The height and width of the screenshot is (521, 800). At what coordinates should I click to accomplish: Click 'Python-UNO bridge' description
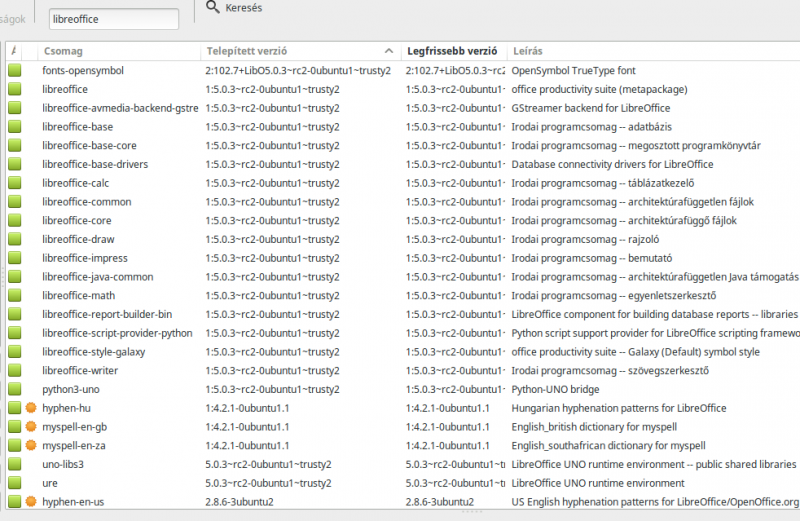pos(555,389)
